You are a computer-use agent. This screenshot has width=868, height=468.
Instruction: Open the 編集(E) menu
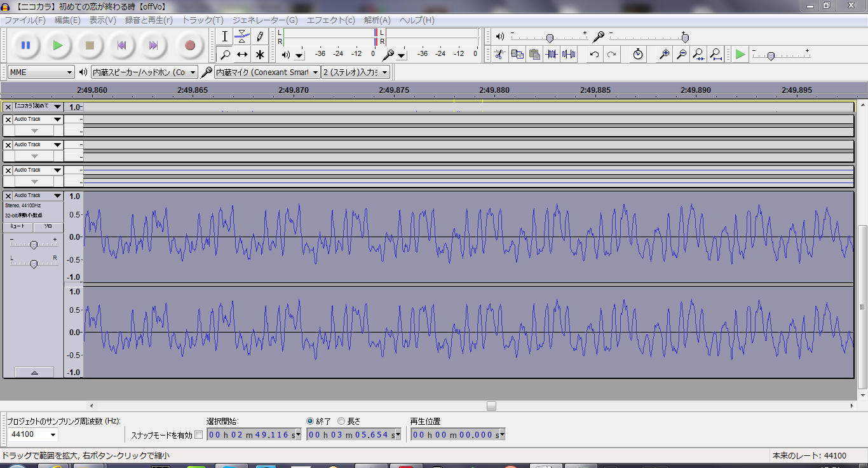coord(67,20)
